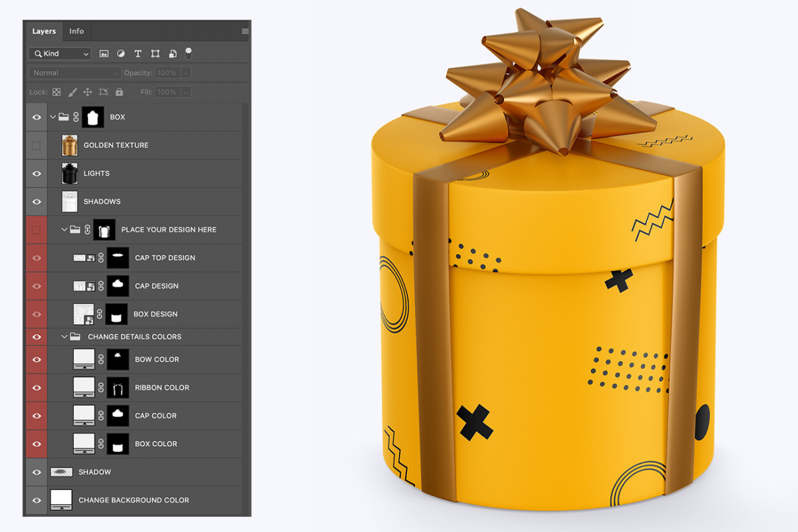
Task: Click the pixel layers filter icon
Action: [104, 54]
